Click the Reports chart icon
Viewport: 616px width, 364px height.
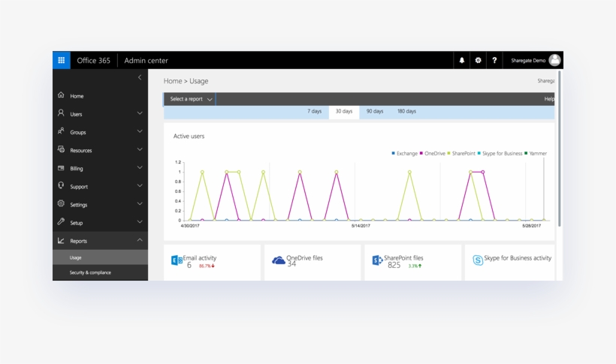61,240
